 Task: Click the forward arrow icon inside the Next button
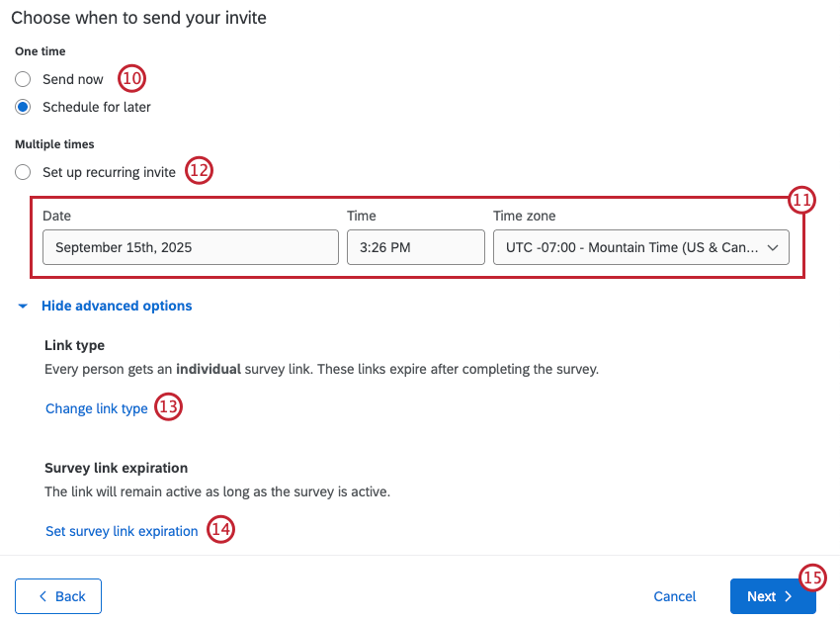coord(788,596)
